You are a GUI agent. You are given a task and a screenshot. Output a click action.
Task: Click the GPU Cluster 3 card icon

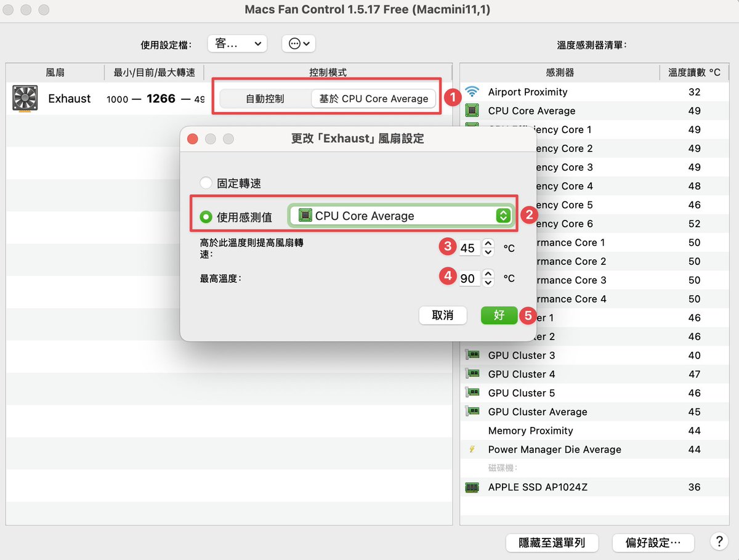click(472, 355)
